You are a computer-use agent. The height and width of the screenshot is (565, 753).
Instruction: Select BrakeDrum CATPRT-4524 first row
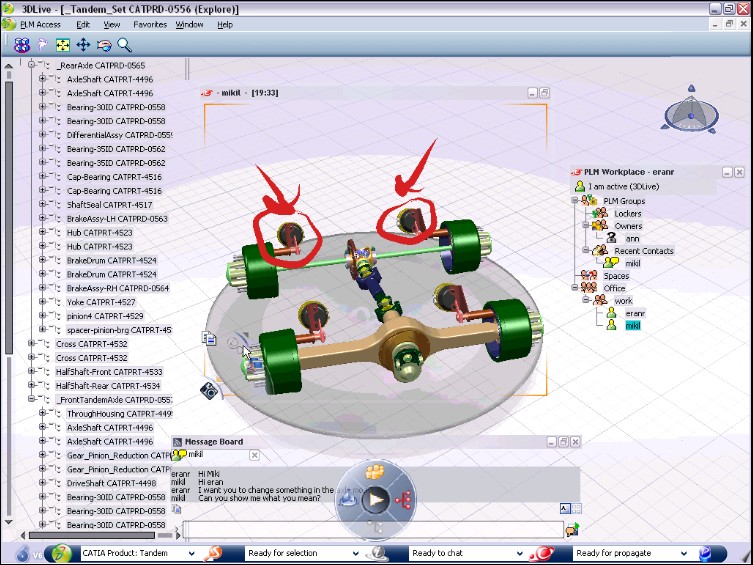111,260
